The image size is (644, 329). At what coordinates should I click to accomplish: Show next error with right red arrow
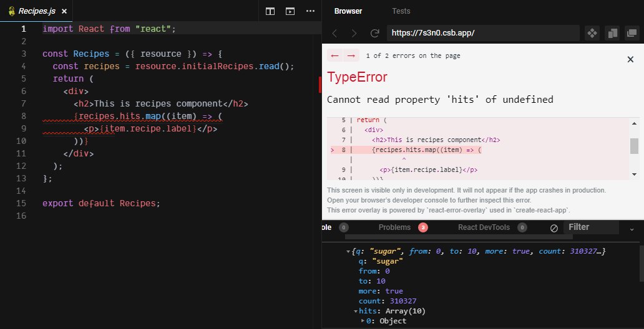[351, 55]
